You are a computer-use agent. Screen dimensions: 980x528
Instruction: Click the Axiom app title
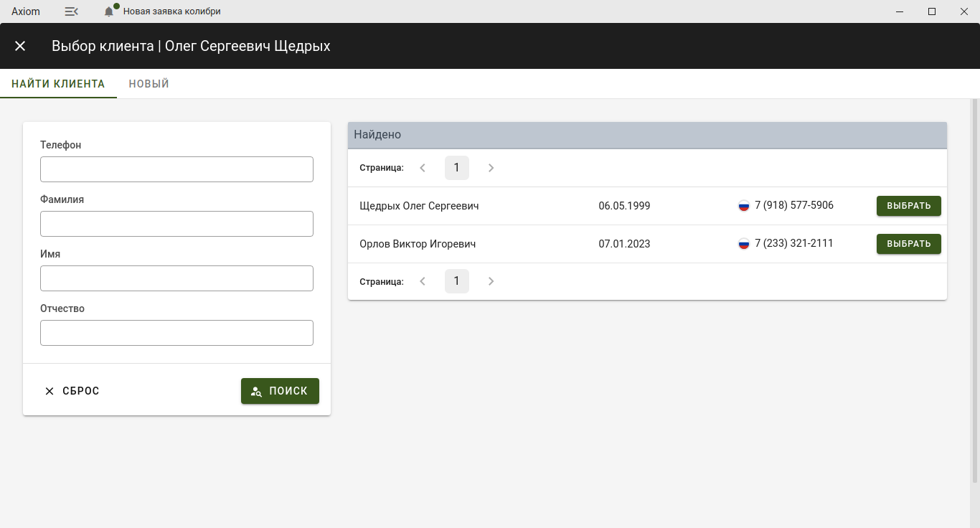click(x=26, y=11)
